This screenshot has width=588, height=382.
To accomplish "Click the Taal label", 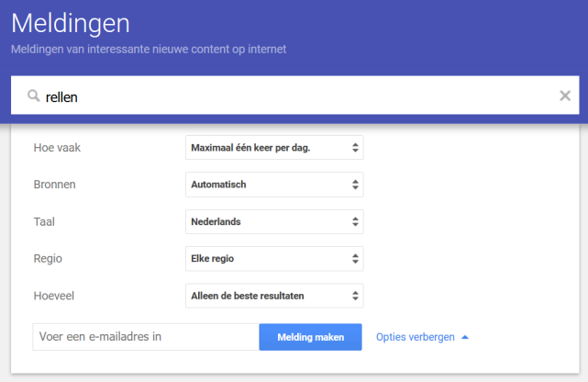I will pos(44,222).
